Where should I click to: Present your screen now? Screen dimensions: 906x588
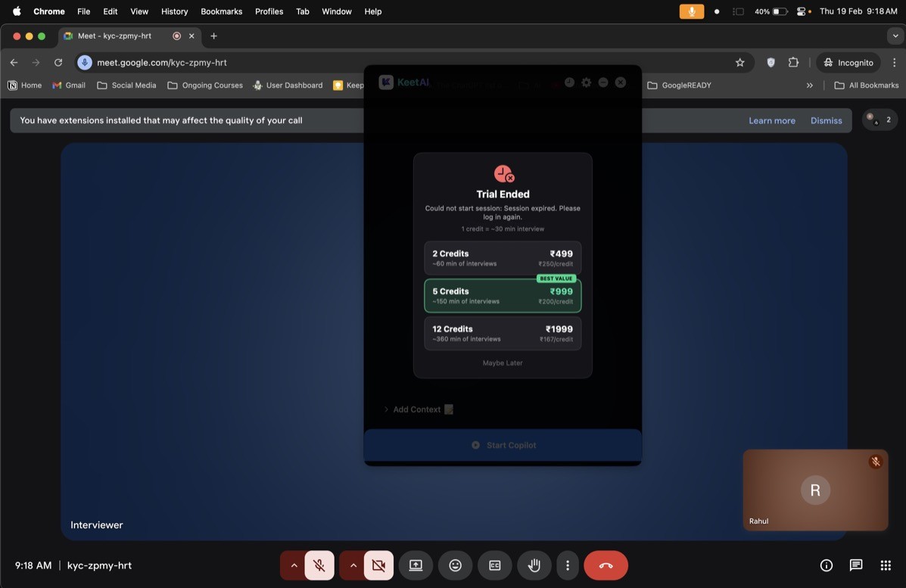(416, 565)
